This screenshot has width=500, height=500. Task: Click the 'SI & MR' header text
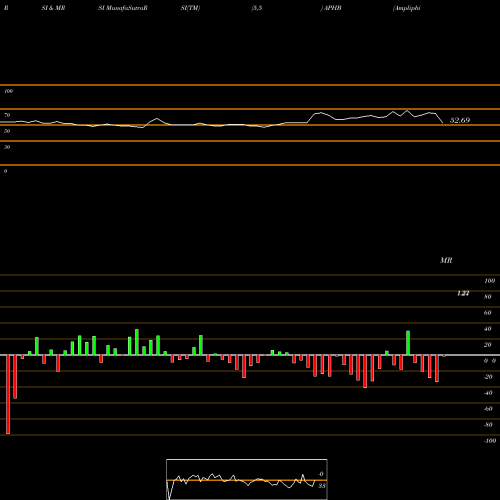pos(53,8)
